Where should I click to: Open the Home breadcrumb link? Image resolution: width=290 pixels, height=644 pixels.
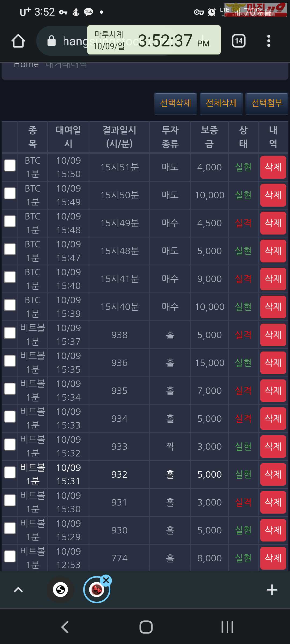pos(26,65)
